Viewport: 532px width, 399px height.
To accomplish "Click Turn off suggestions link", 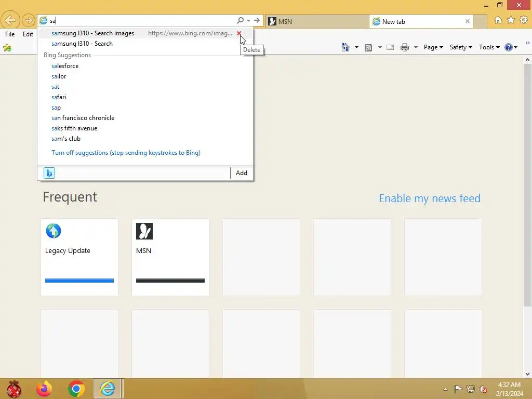I will (x=126, y=153).
